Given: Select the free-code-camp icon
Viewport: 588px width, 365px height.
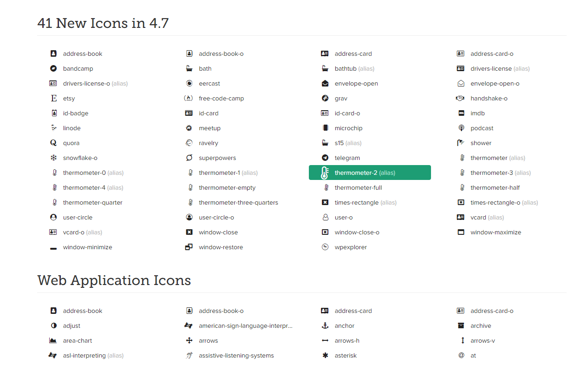Looking at the screenshot, I should [x=189, y=99].
